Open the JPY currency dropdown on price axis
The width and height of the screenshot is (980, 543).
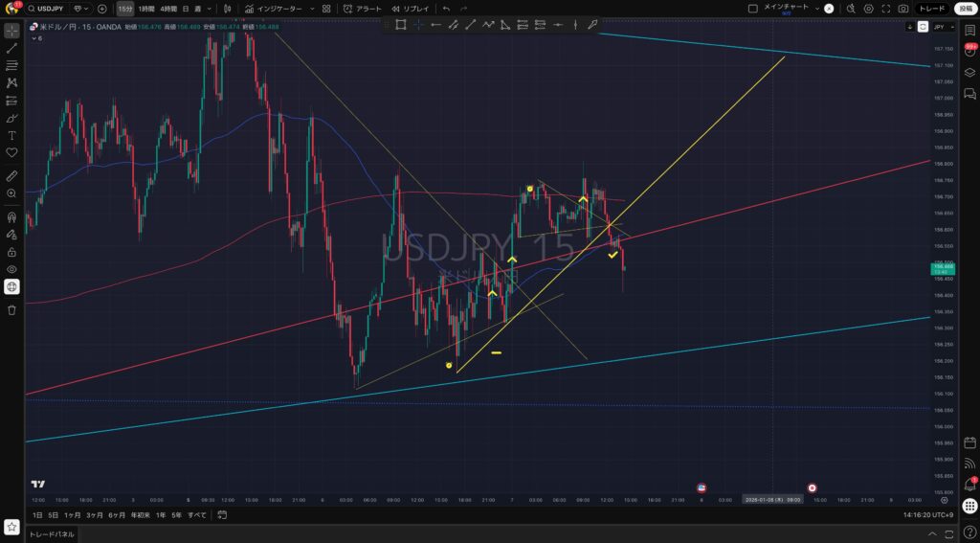[944, 27]
